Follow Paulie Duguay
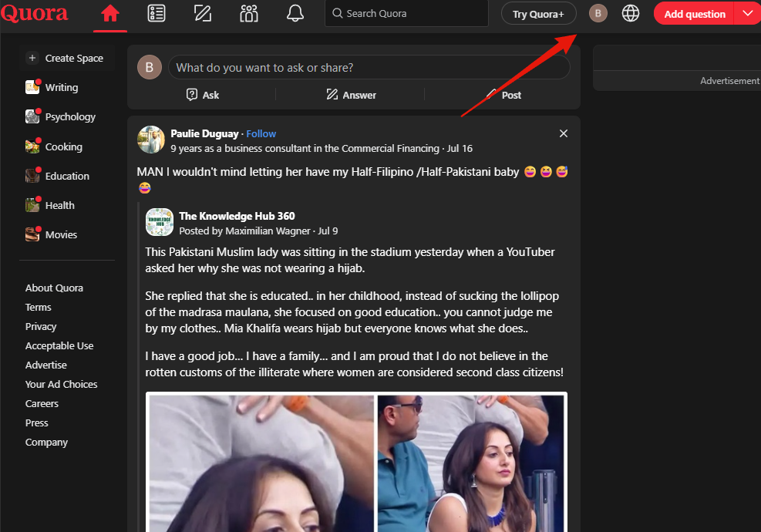The image size is (761, 532). [261, 133]
